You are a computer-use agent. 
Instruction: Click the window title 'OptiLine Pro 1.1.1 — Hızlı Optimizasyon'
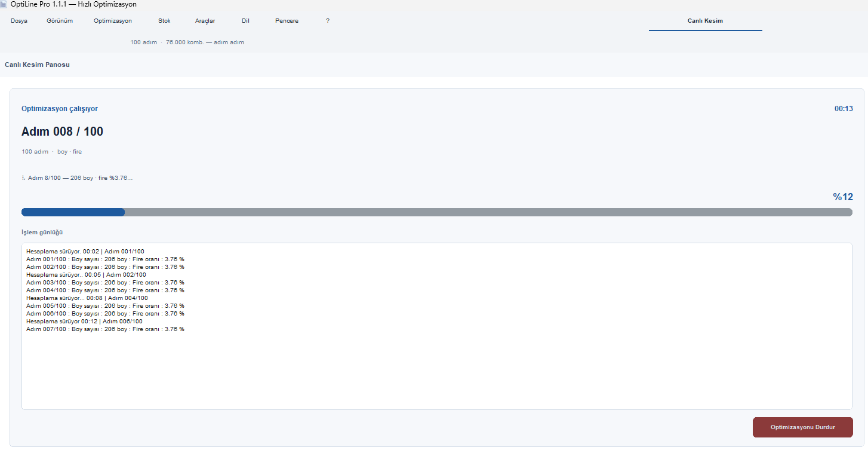pyautogui.click(x=73, y=4)
